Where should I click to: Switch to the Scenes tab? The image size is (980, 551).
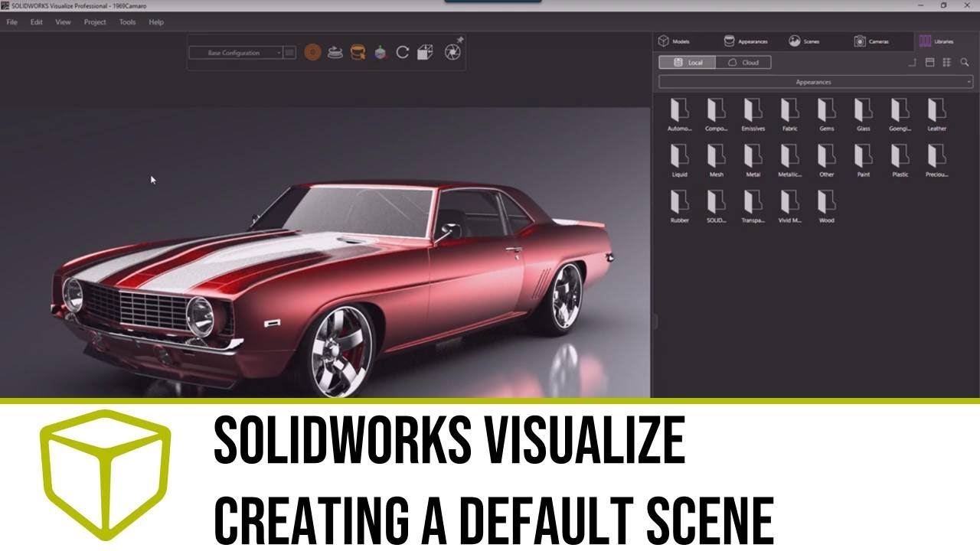click(x=805, y=41)
